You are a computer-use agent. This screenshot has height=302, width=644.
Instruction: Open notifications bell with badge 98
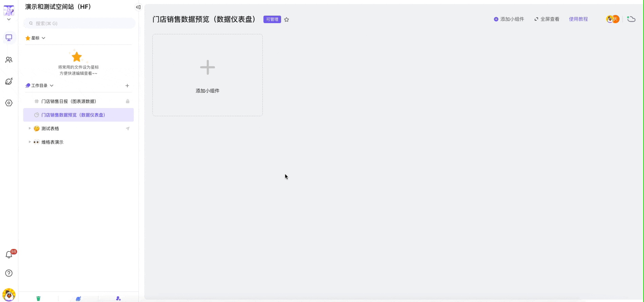[x=9, y=255]
